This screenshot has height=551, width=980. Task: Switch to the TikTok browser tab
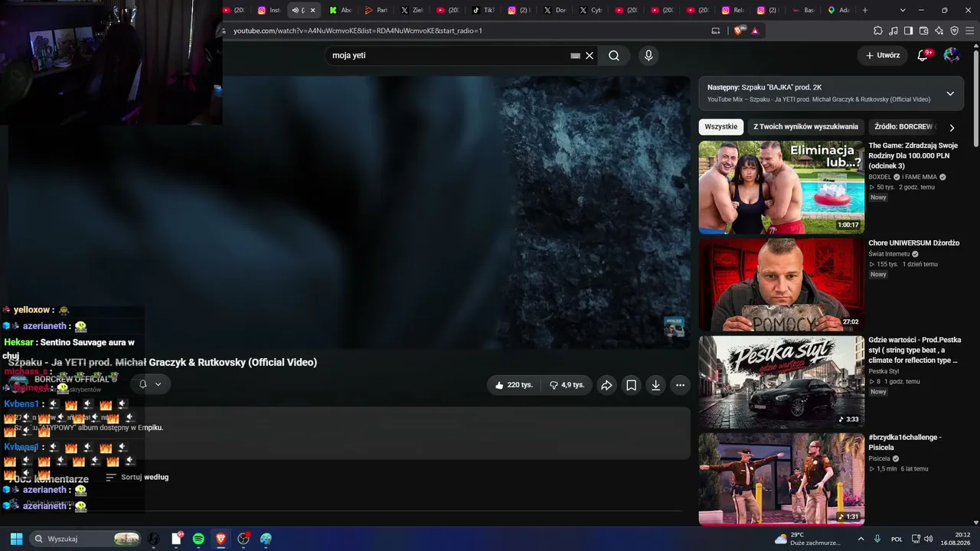483,10
